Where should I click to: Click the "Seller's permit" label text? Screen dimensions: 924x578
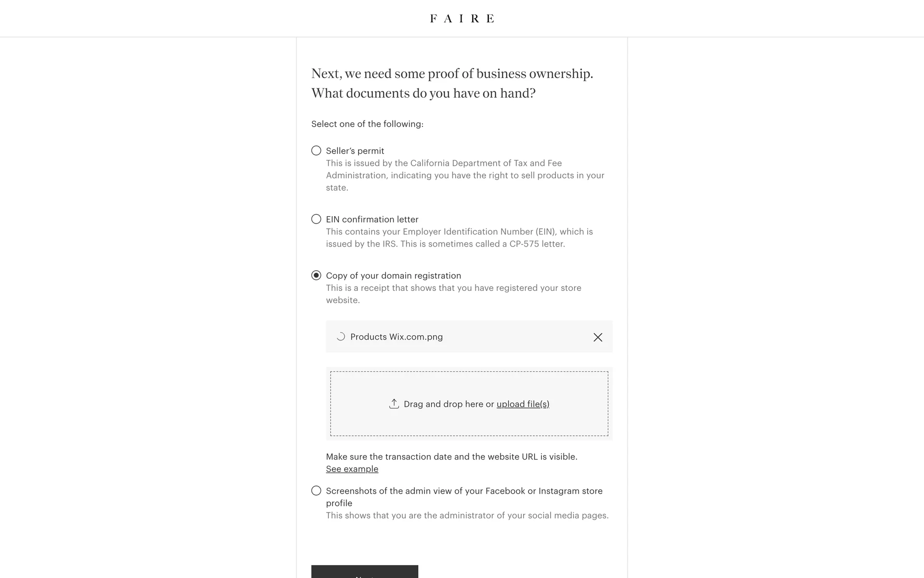tap(355, 151)
